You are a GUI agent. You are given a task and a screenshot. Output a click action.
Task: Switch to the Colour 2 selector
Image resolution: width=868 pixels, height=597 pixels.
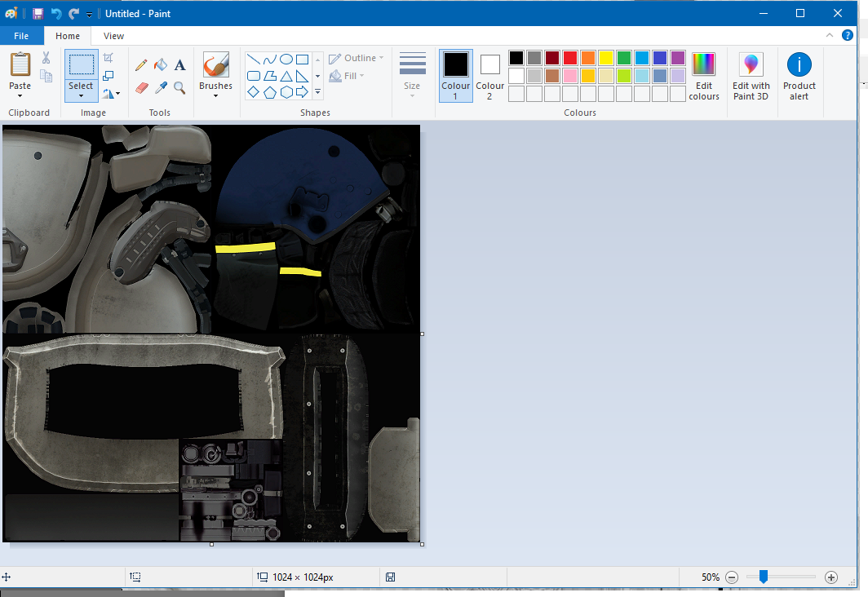pos(489,76)
